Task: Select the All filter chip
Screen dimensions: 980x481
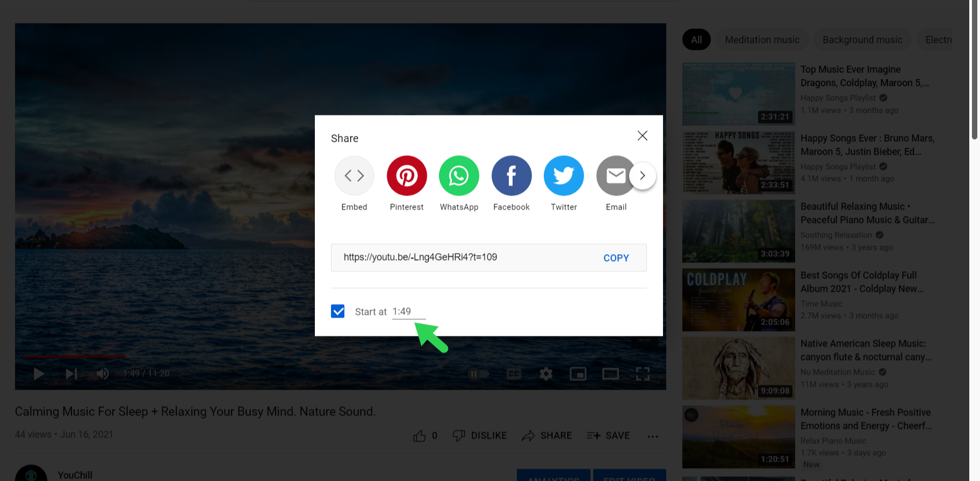Action: 696,40
